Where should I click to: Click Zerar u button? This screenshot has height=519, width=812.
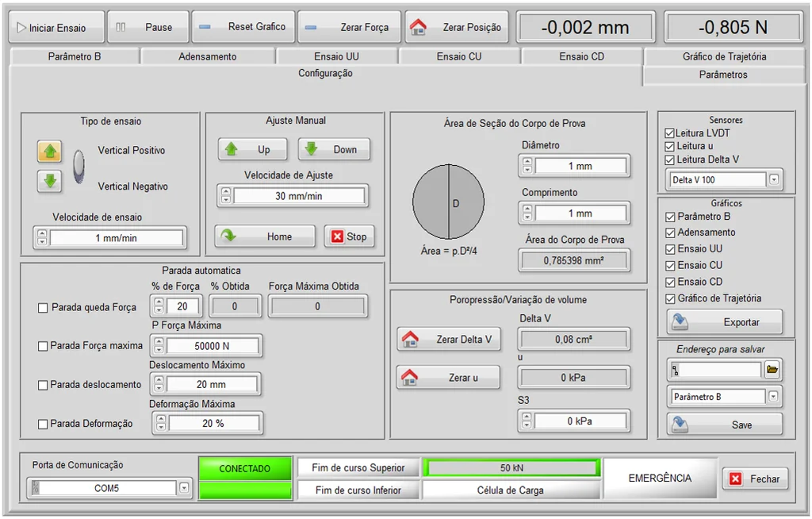[x=449, y=378]
